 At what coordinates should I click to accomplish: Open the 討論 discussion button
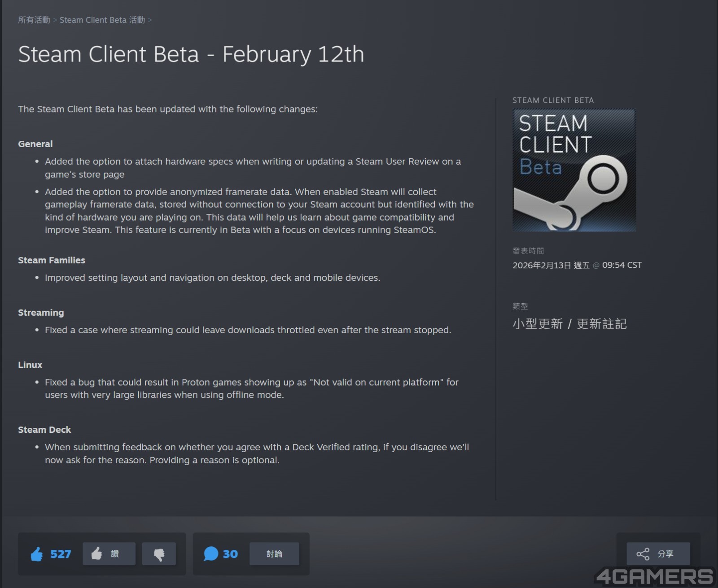[274, 554]
